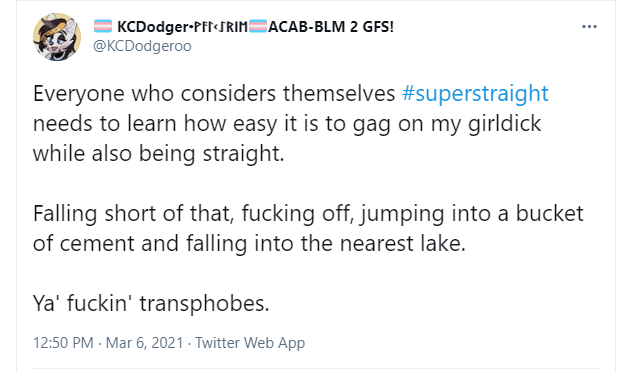Click the line starting "needs to learn how"
Screen dimensions: 623x373
287,124
